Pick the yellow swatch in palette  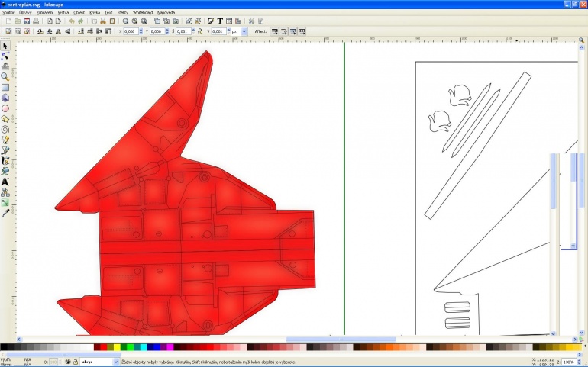117,347
